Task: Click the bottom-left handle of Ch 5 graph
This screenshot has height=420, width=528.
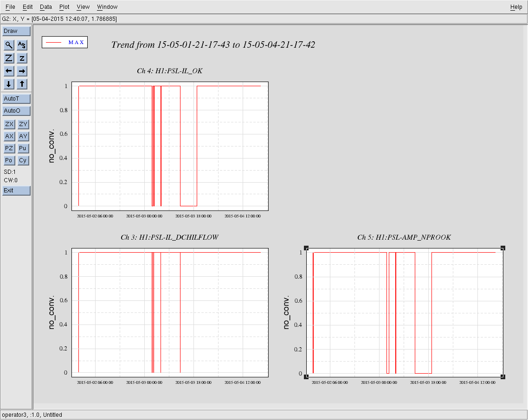Action: [x=306, y=376]
